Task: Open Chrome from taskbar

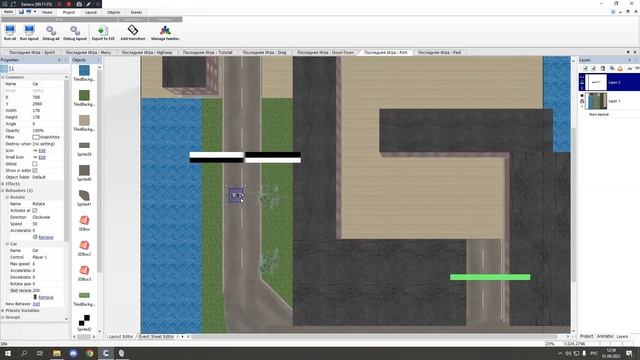Action: 90,353
